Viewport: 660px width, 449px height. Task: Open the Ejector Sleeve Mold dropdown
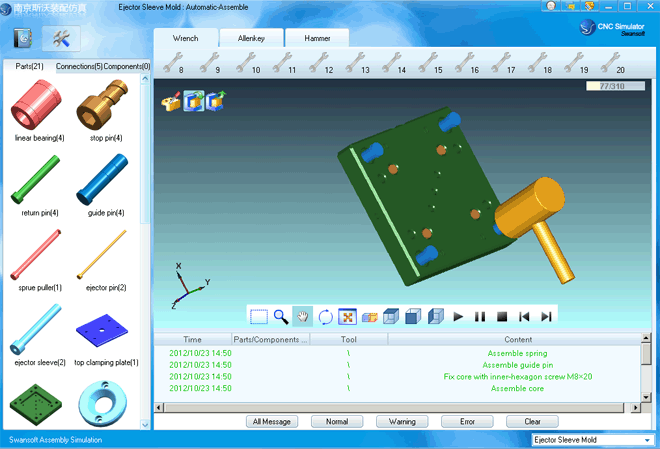tap(588, 440)
